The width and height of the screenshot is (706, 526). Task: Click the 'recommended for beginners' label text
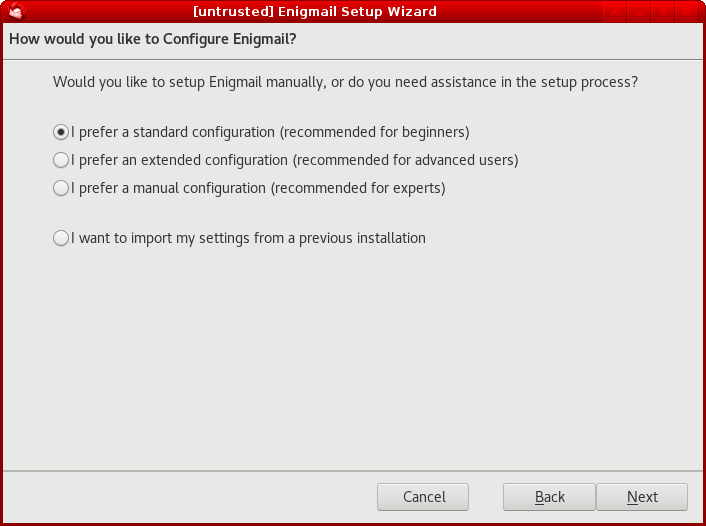[375, 132]
